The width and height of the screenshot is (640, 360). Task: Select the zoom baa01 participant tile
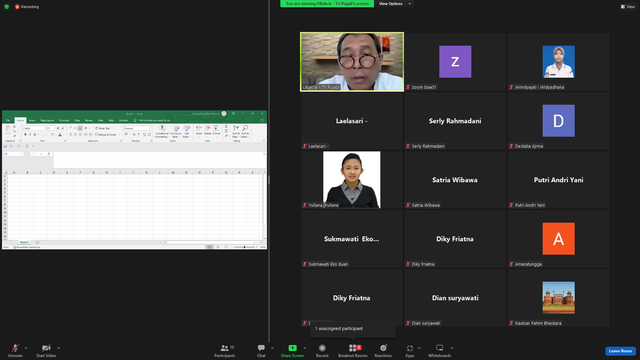455,62
